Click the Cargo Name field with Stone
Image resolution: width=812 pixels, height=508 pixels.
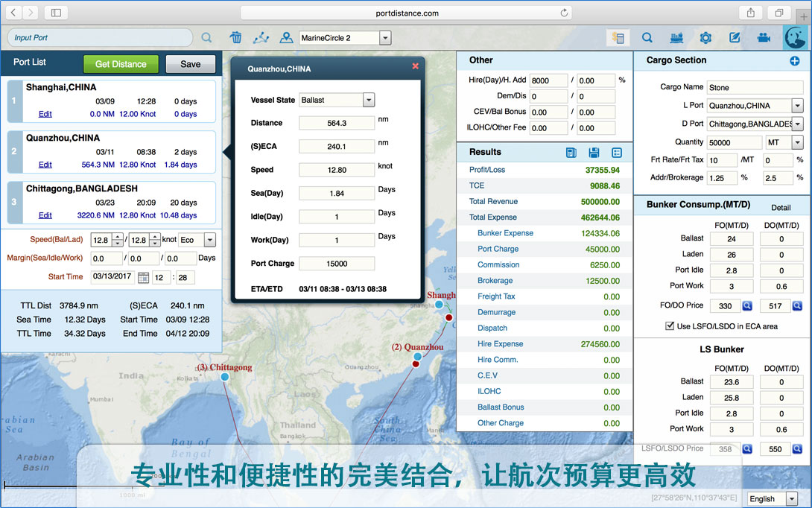click(x=755, y=87)
